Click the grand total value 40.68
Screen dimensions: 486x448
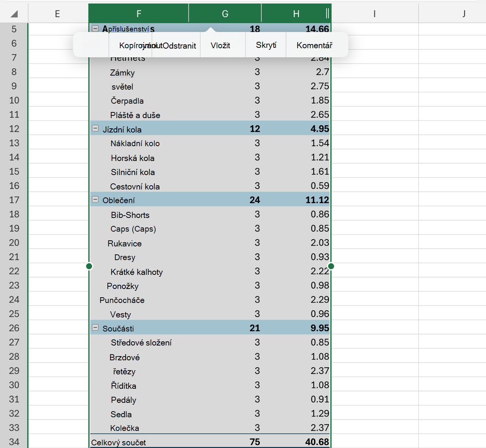tap(317, 442)
